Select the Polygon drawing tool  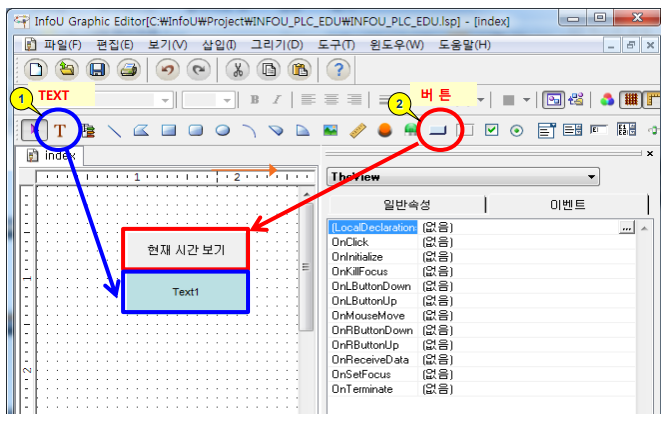(141, 130)
